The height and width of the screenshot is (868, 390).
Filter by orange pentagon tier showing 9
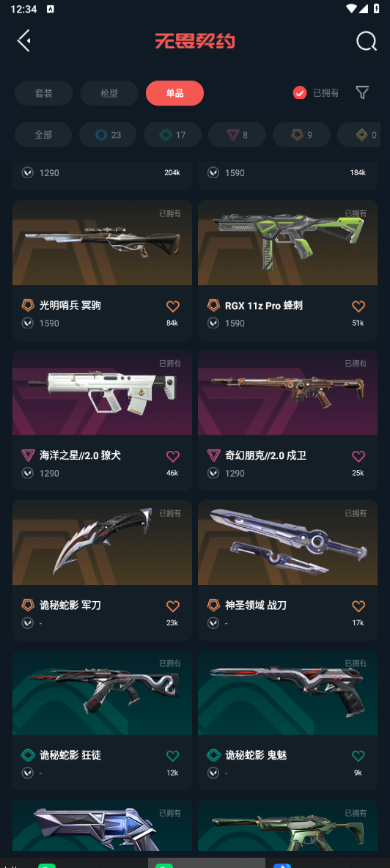pos(301,134)
